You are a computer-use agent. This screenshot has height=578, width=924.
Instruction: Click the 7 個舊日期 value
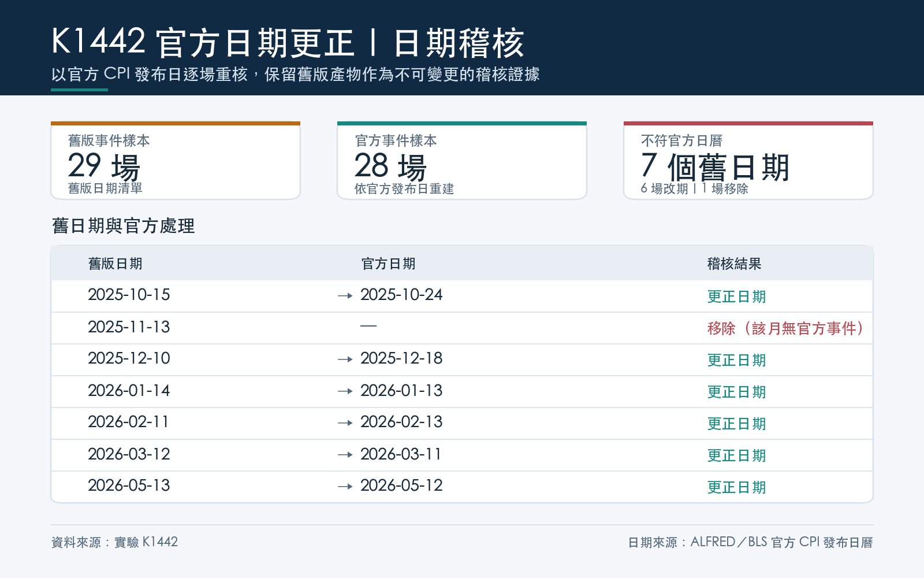pyautogui.click(x=715, y=166)
